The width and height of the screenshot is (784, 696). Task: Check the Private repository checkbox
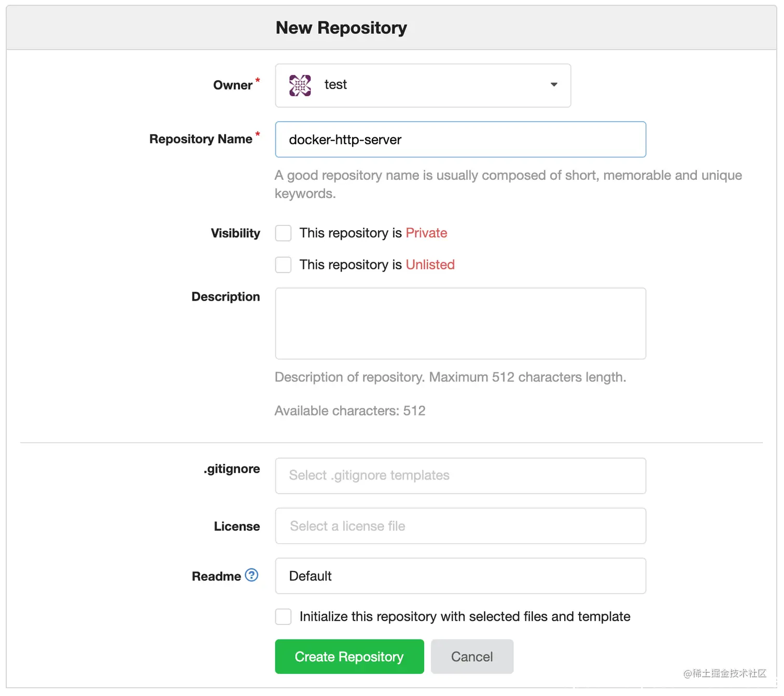(283, 233)
